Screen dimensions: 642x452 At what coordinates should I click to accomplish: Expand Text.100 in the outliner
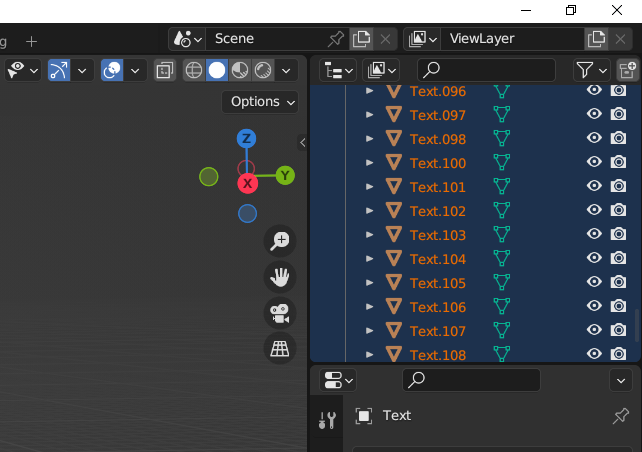pos(369,163)
